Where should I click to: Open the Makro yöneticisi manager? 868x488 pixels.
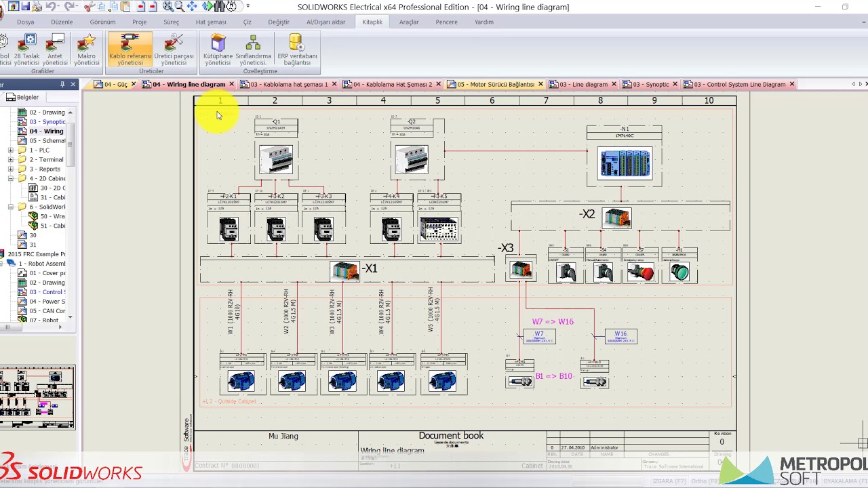click(x=86, y=49)
